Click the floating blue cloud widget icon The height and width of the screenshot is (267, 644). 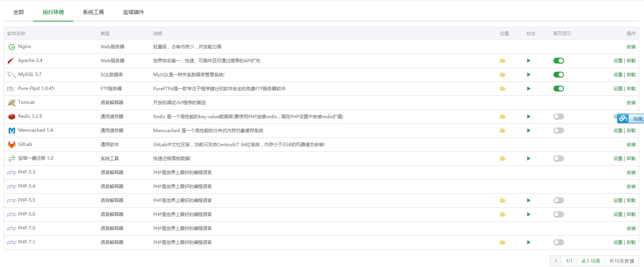(623, 119)
